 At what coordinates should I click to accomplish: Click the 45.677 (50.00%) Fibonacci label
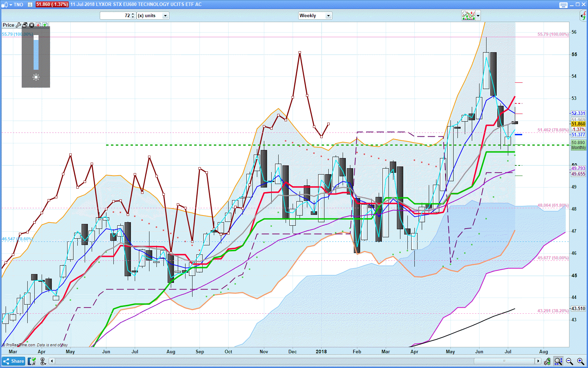(x=553, y=258)
